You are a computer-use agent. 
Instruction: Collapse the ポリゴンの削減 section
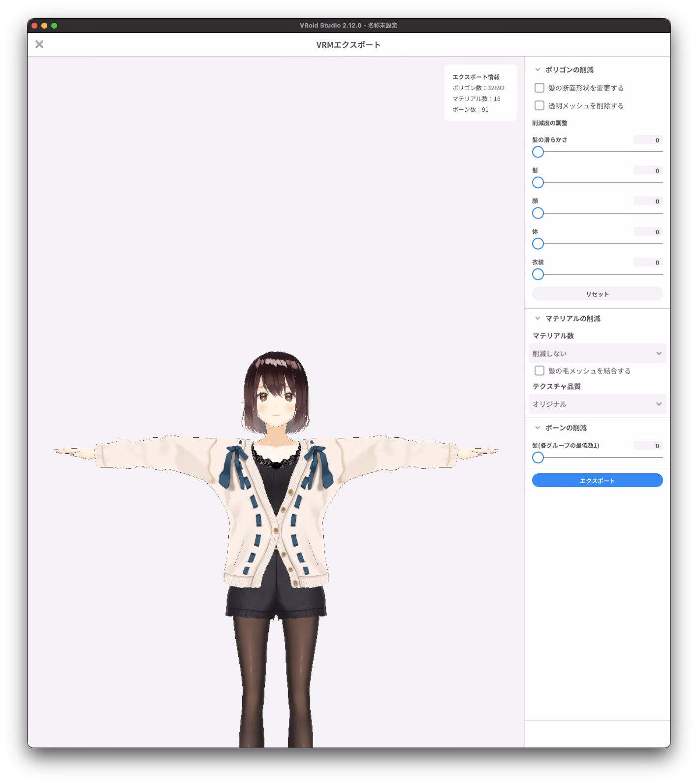tap(538, 70)
